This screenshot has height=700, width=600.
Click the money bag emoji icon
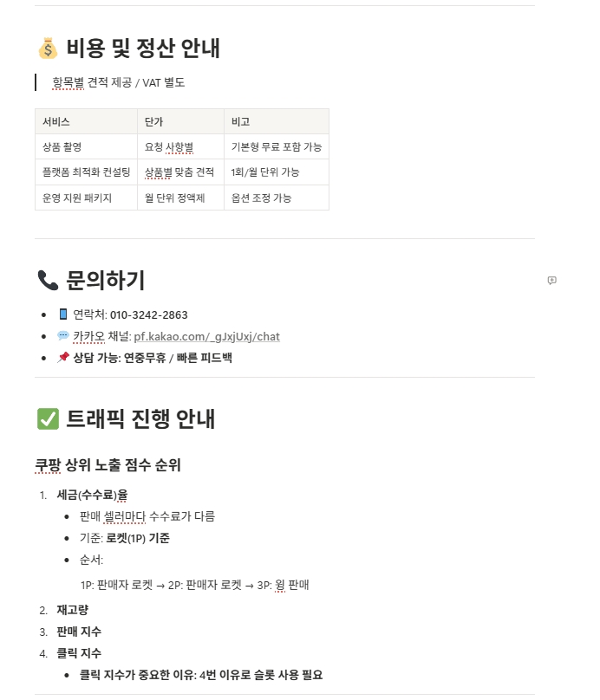[48, 49]
